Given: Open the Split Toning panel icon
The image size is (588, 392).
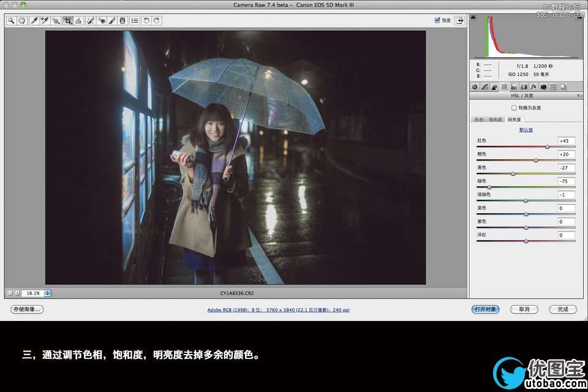Looking at the screenshot, I should [514, 86].
